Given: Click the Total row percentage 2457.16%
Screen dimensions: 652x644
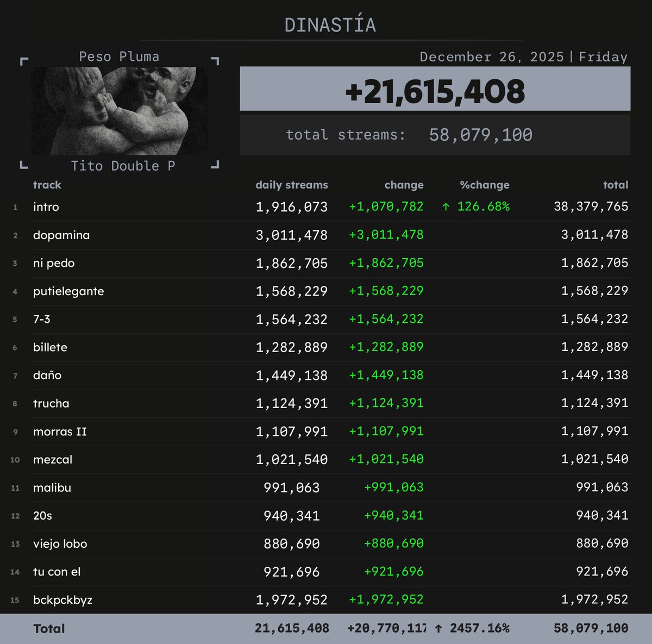Looking at the screenshot, I should (480, 629).
